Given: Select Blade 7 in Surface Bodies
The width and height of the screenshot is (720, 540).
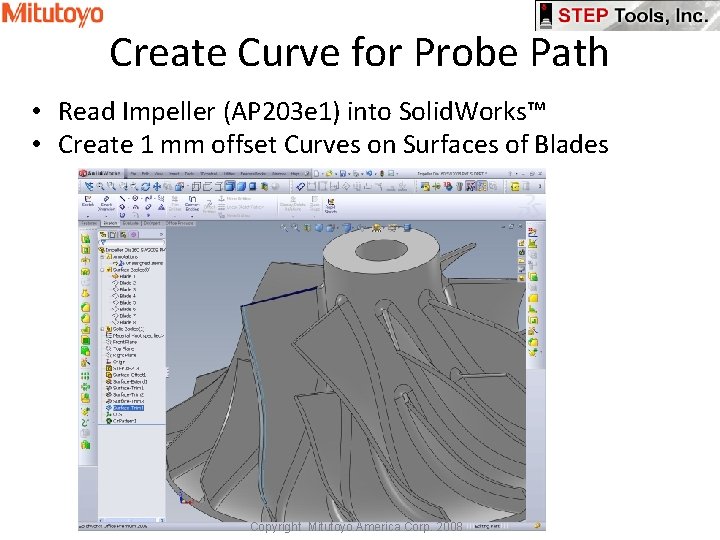Looking at the screenshot, I should coord(124,315).
